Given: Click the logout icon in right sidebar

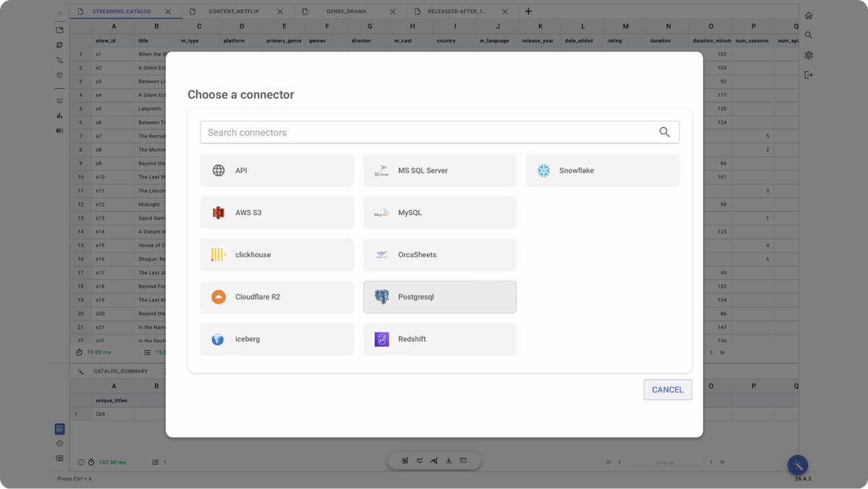Looking at the screenshot, I should point(809,75).
